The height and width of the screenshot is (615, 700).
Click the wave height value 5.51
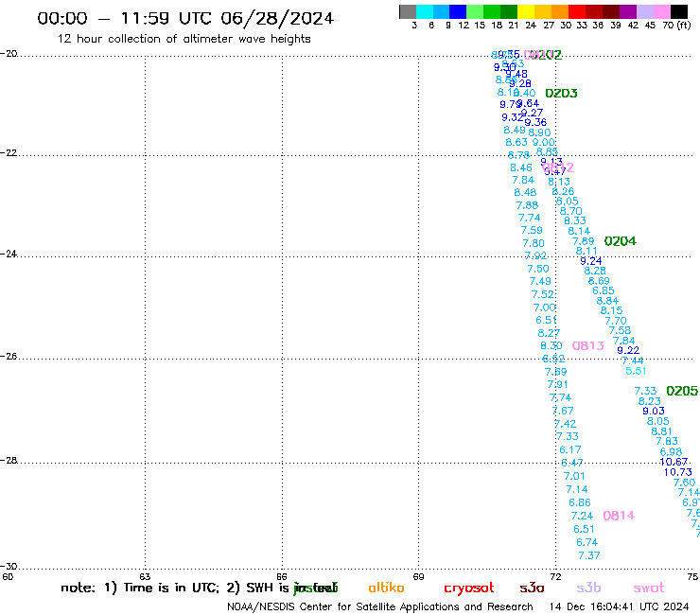(636, 371)
